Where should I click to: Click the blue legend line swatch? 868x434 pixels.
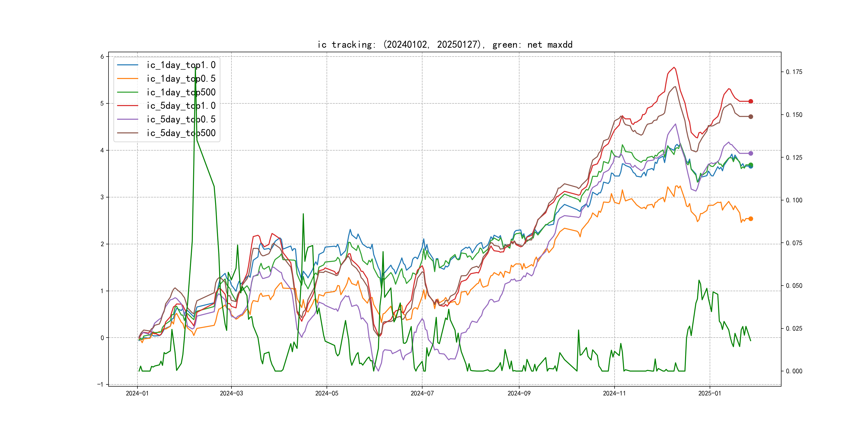click(127, 65)
